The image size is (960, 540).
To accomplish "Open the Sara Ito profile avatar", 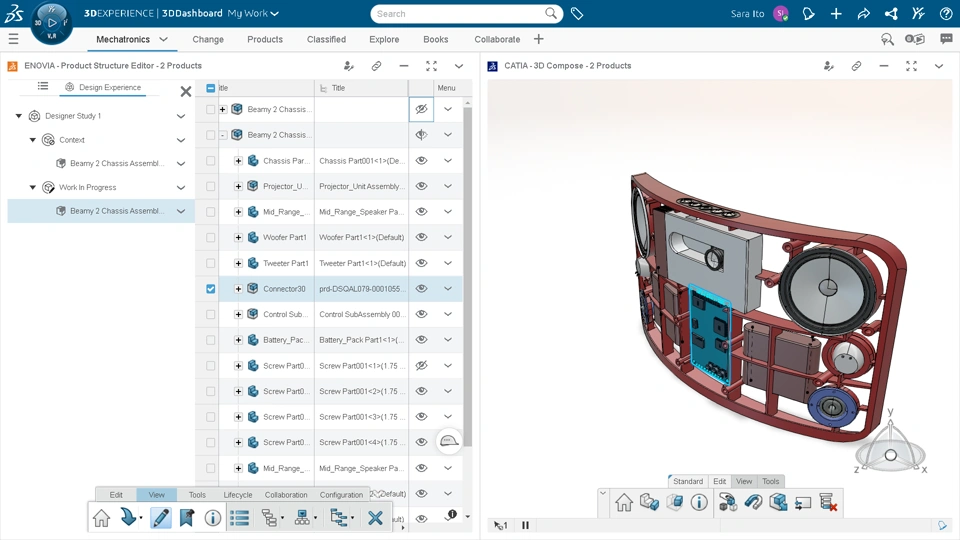I will tap(781, 13).
